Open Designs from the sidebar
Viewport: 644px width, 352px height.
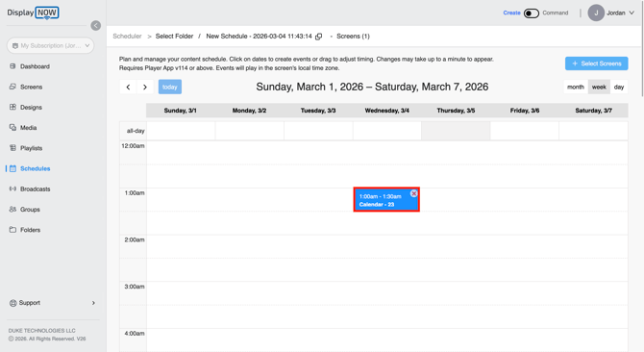click(31, 107)
